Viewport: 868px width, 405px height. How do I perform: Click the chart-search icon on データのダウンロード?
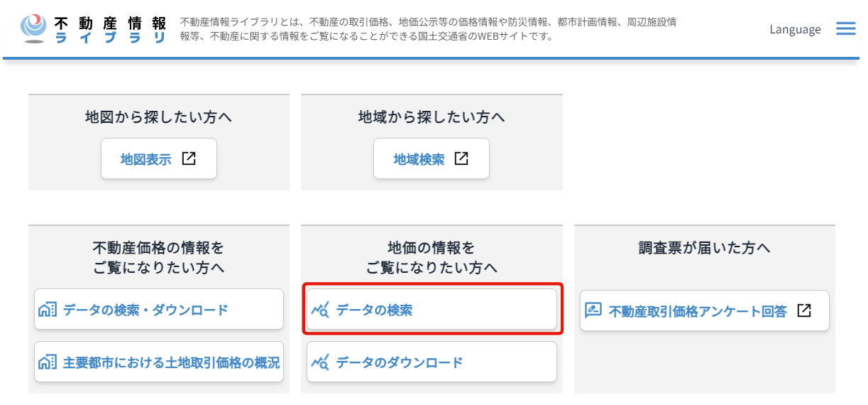click(320, 362)
